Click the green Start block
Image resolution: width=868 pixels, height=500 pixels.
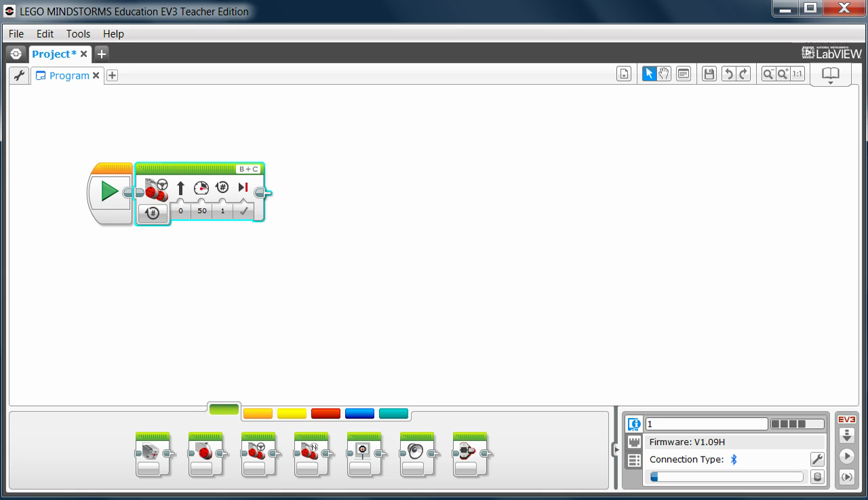[x=110, y=192]
